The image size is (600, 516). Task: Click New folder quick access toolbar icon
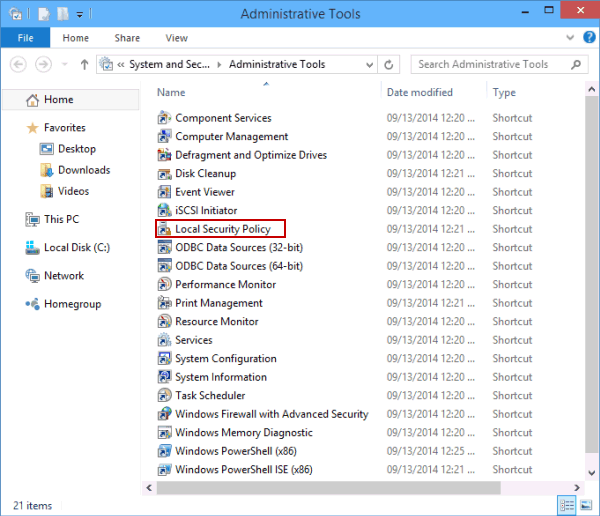coord(63,14)
